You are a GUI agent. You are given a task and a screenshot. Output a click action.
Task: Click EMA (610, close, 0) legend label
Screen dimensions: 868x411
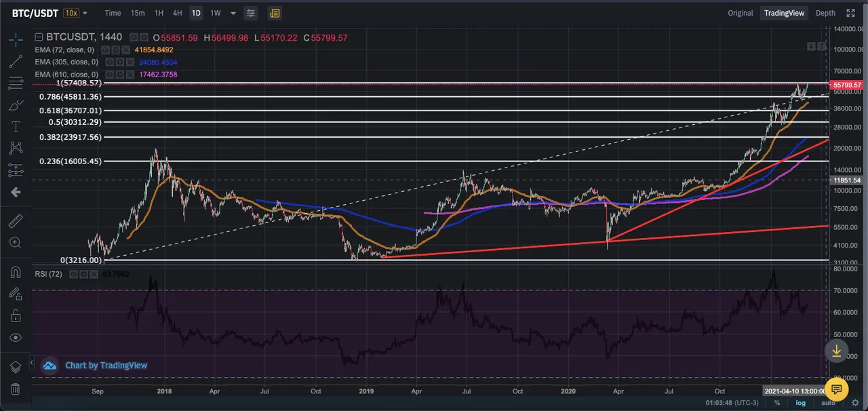pyautogui.click(x=66, y=75)
